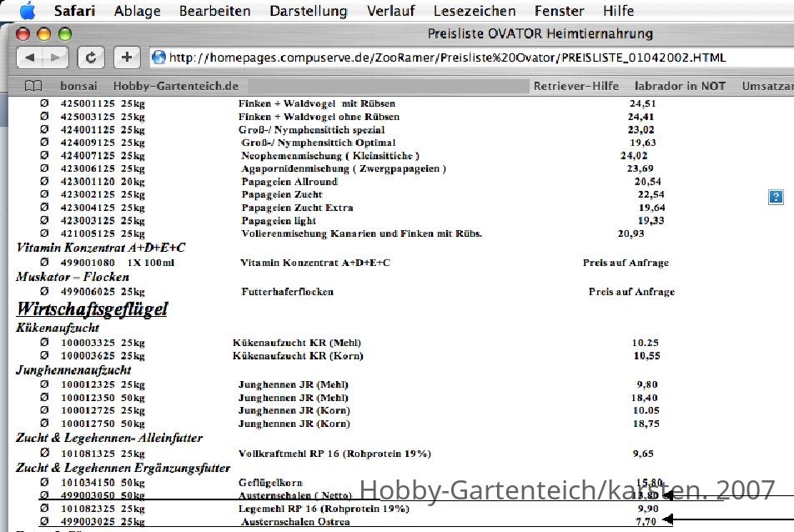Click article number 499001080

point(88,263)
